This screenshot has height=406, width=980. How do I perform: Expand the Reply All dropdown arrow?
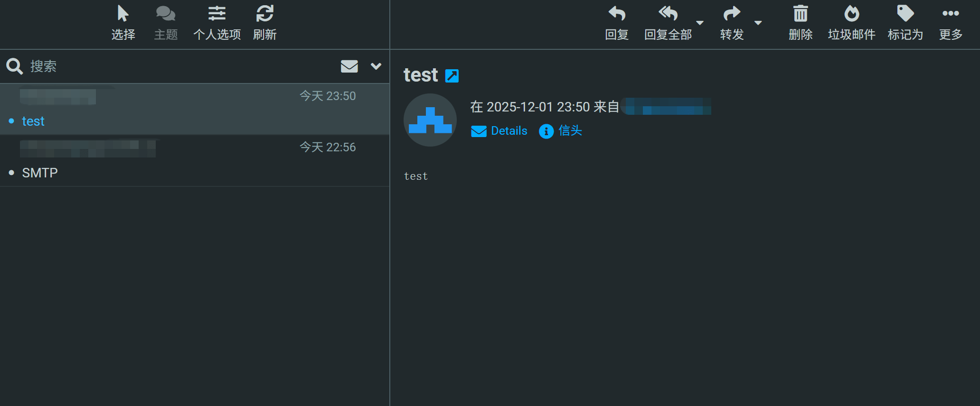pyautogui.click(x=700, y=23)
